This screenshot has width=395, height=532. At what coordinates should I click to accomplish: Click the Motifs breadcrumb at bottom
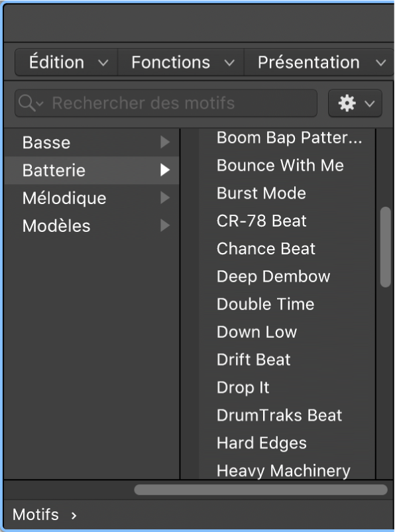(36, 515)
